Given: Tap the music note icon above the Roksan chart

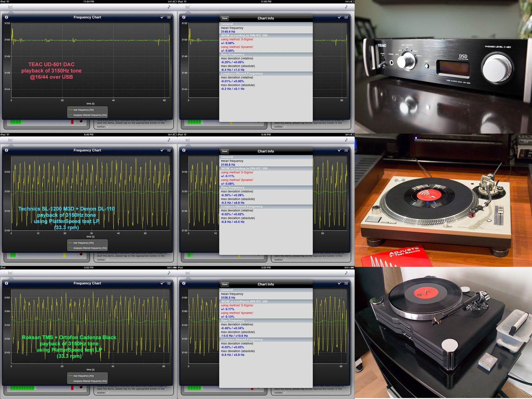Looking at the screenshot, I should pos(169,273).
